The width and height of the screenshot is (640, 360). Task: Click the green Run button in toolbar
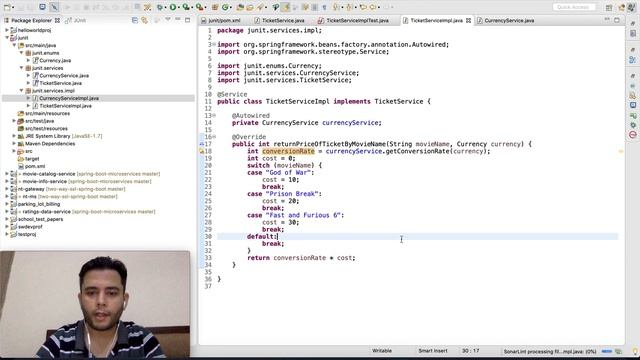point(173,7)
